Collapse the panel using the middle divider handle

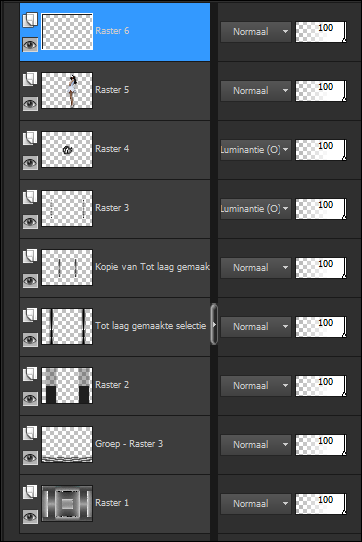(214, 324)
